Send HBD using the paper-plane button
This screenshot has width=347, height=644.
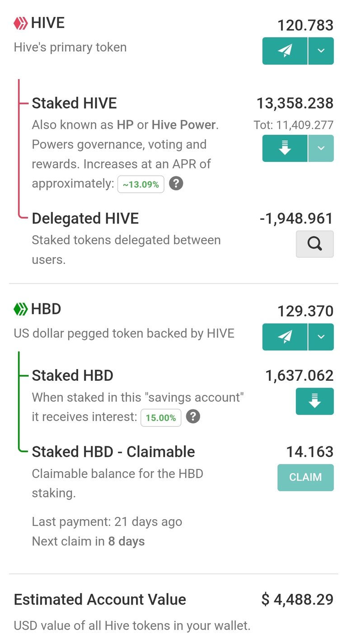pos(285,337)
